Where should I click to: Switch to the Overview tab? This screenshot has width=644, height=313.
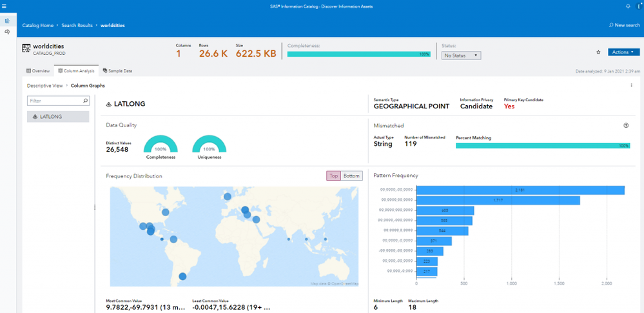click(38, 71)
